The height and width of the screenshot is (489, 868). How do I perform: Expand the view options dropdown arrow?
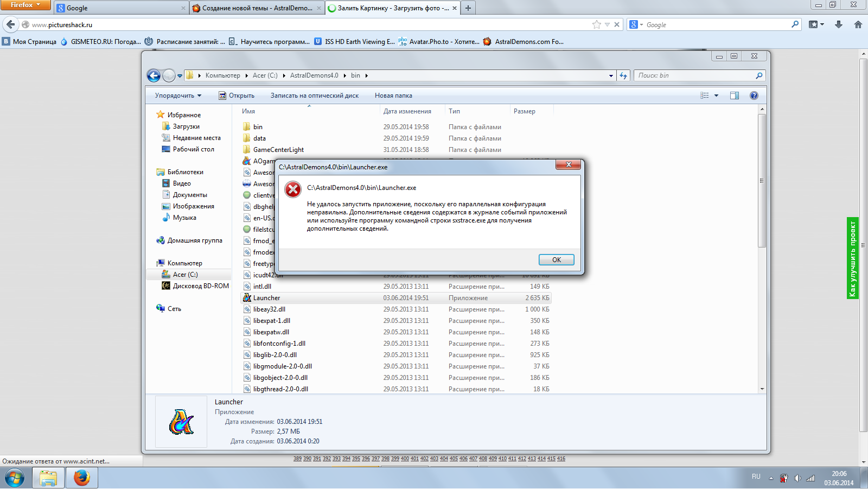(716, 96)
